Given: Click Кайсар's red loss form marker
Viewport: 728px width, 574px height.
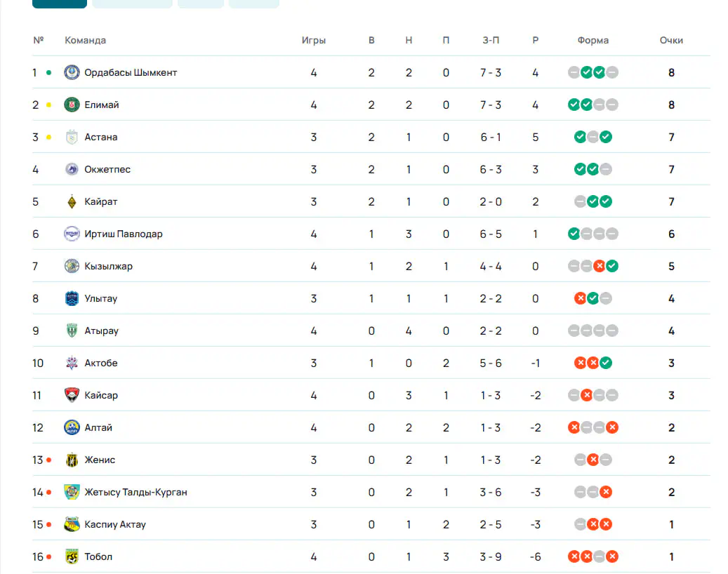Looking at the screenshot, I should point(587,395).
